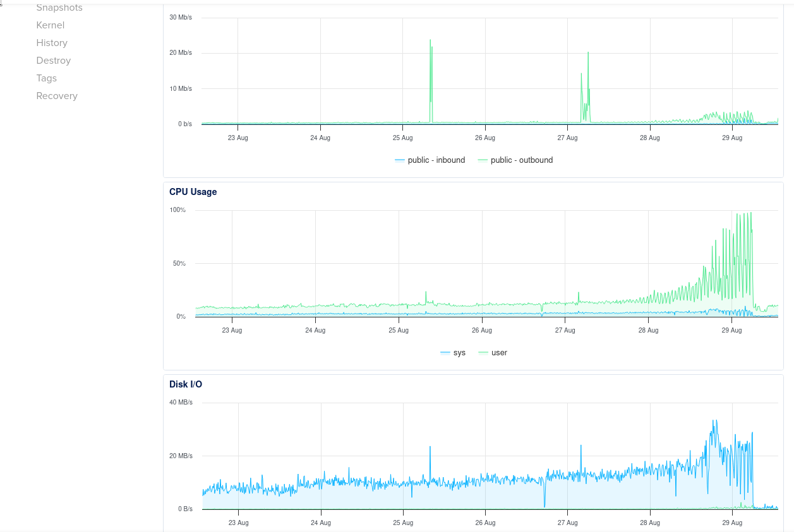Select the Destroy sidebar item
Image resolution: width=794 pixels, height=532 pixels.
(54, 61)
